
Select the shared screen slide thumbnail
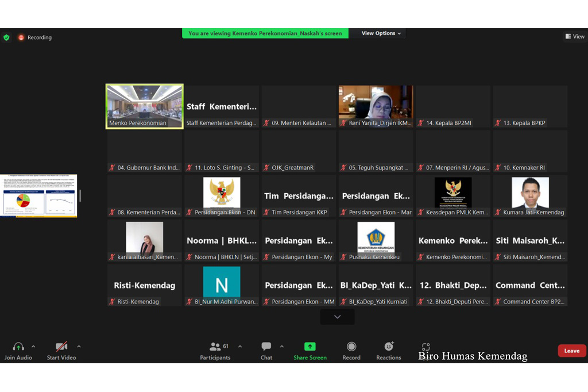(40, 196)
